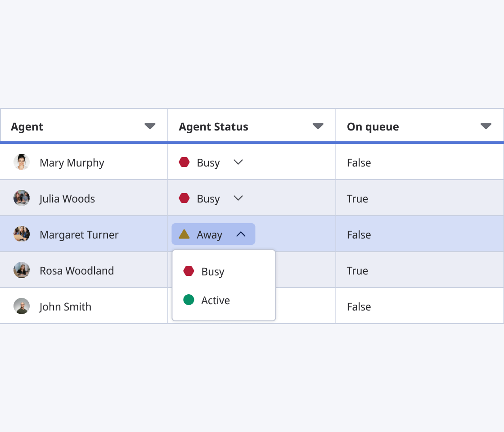Click Mary Murphy's False queue value
The height and width of the screenshot is (432, 504).
click(359, 162)
